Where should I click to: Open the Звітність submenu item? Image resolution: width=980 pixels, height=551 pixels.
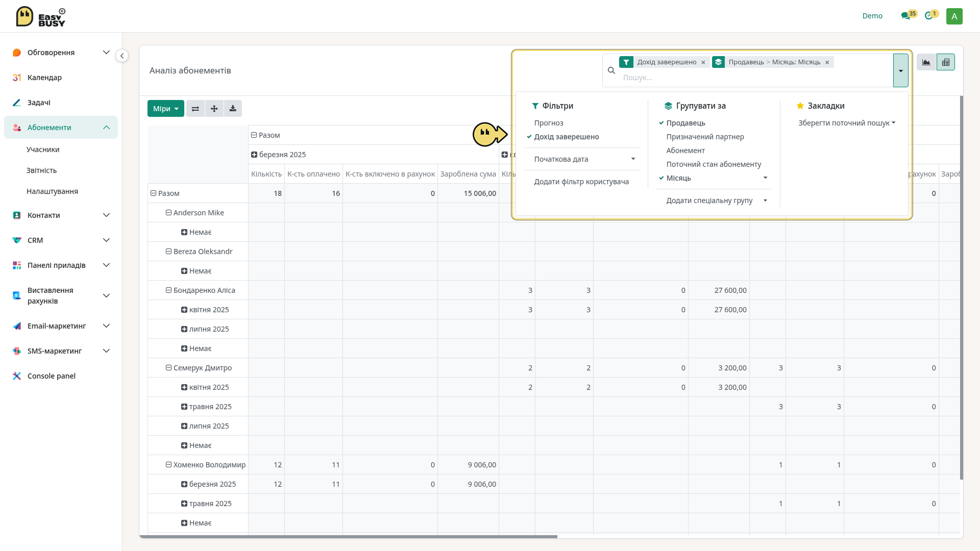(41, 170)
